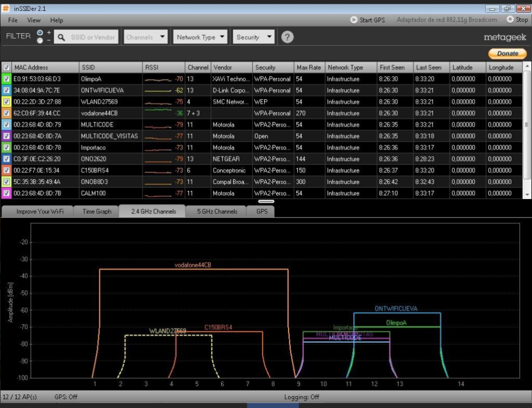Open the Time Graph tab

[x=97, y=212]
